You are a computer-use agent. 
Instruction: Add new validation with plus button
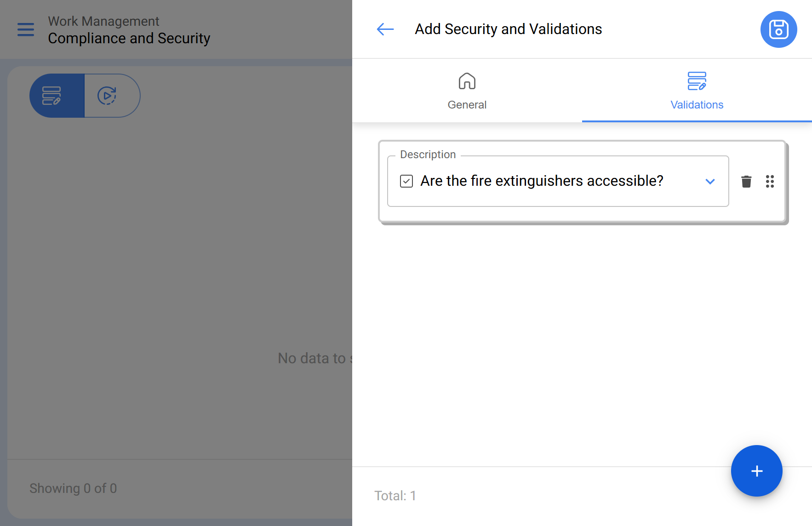click(x=756, y=471)
